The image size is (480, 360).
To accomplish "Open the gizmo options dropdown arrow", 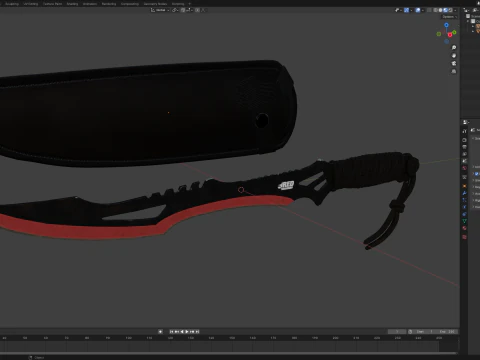I will pos(411,10).
